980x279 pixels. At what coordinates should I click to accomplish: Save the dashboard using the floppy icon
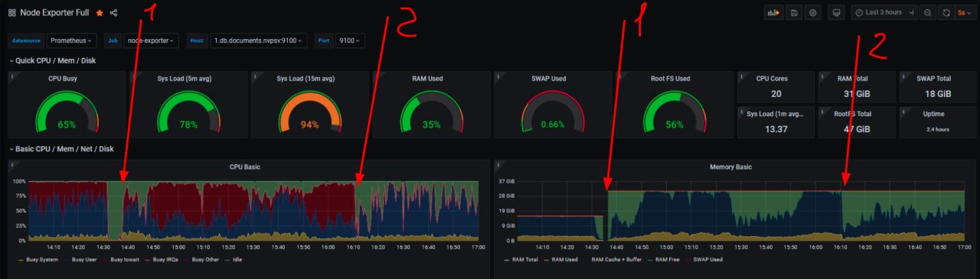(795, 13)
